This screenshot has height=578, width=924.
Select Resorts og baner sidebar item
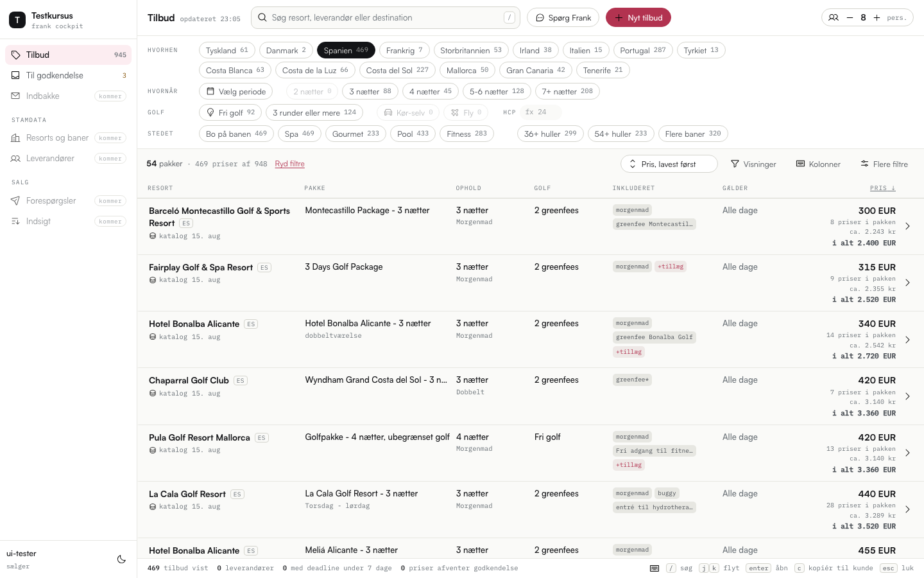click(68, 138)
